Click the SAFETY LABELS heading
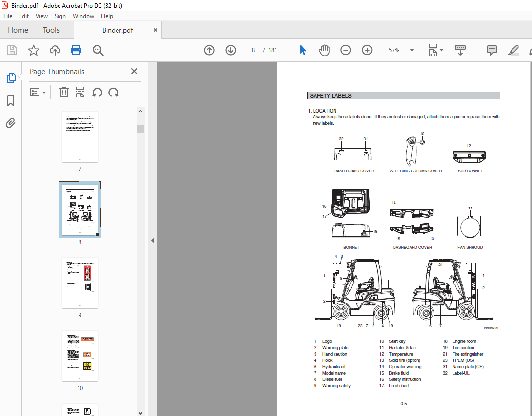This screenshot has width=532, height=416. (x=331, y=96)
